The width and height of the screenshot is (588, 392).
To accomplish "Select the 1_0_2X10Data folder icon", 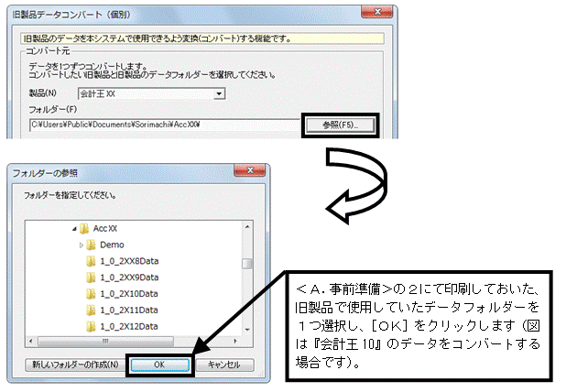I will 91,294.
